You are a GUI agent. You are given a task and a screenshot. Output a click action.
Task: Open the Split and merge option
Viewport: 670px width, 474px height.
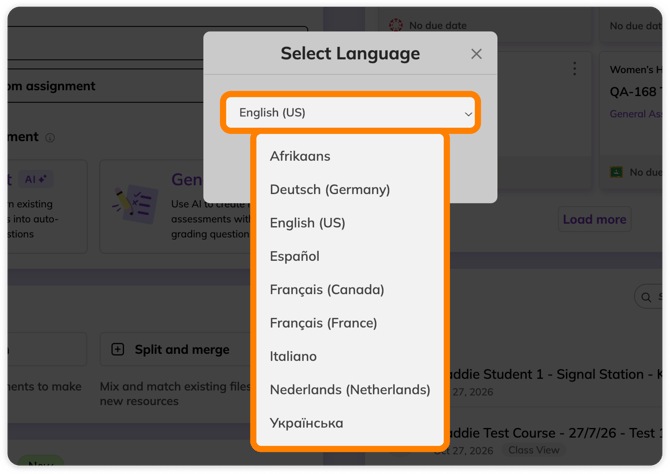point(176,349)
